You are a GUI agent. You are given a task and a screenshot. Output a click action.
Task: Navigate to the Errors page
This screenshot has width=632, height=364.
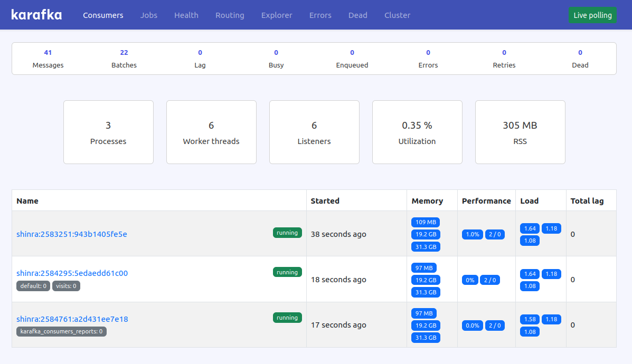click(320, 15)
